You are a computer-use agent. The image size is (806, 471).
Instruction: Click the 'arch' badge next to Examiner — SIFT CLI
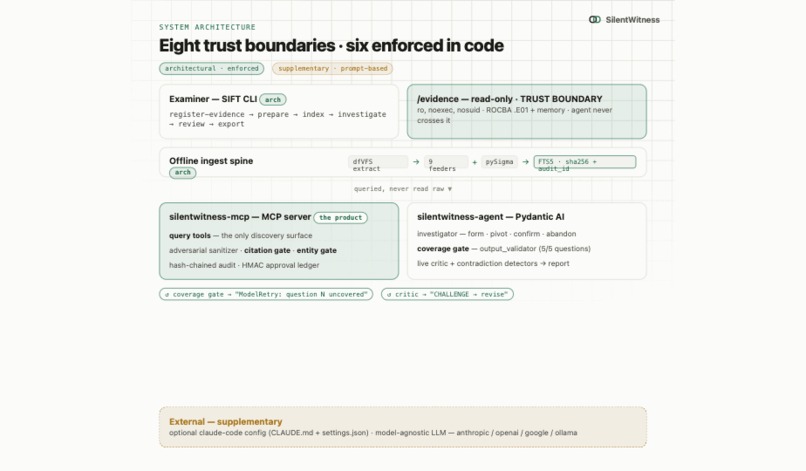click(273, 100)
